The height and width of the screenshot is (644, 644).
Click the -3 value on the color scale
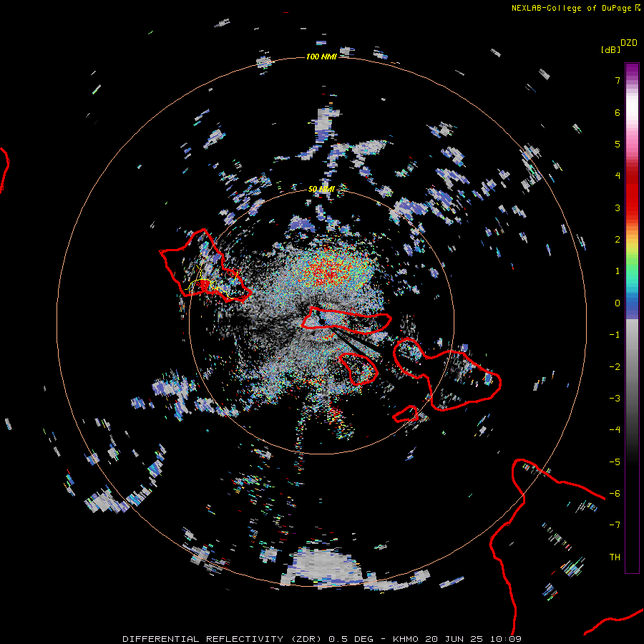click(x=615, y=399)
